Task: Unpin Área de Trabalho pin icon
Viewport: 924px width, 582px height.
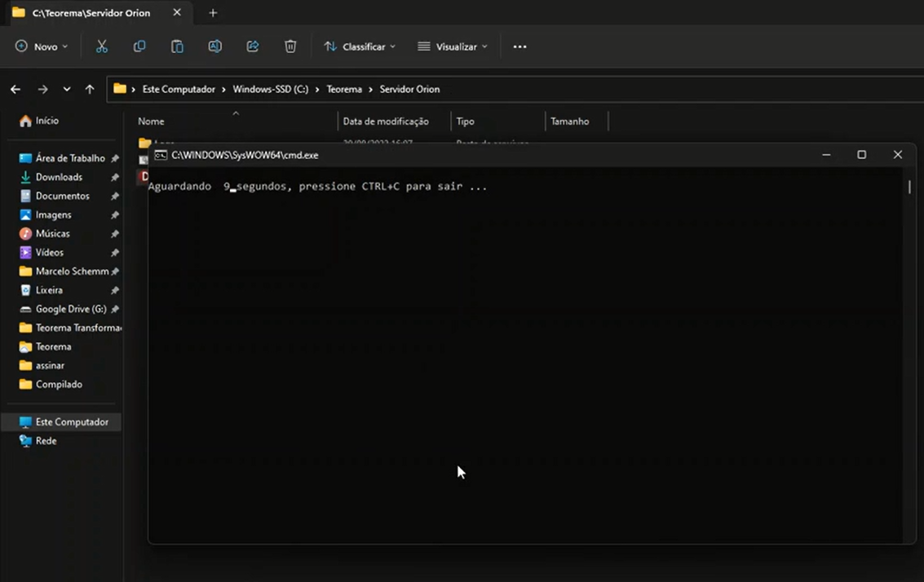Action: (x=115, y=158)
